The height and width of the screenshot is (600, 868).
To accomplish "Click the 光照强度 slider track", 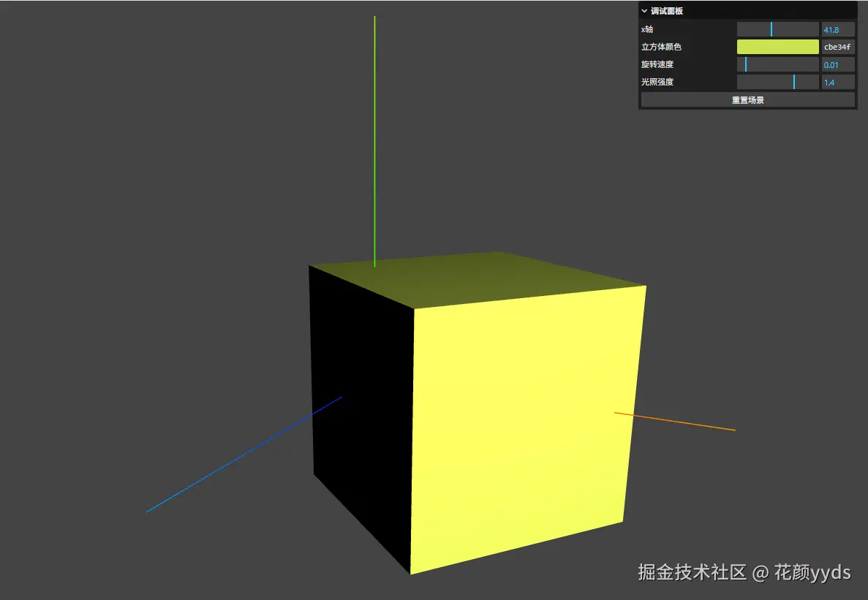I will [x=778, y=83].
